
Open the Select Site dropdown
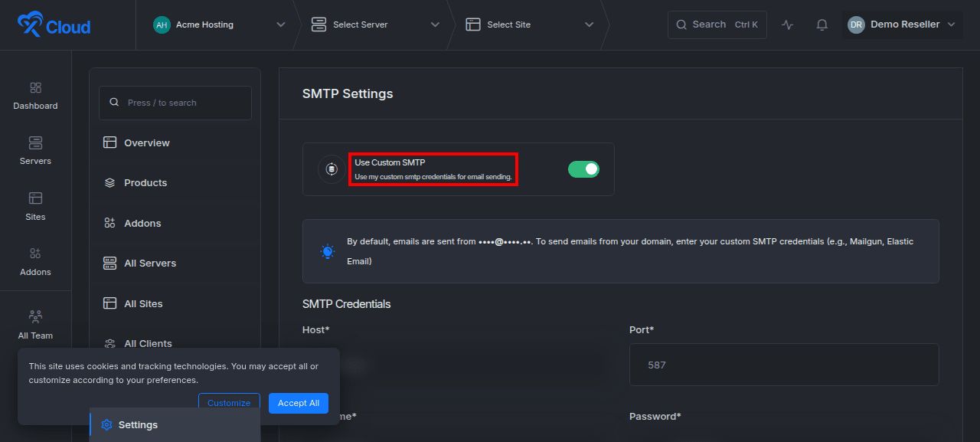[x=530, y=25]
